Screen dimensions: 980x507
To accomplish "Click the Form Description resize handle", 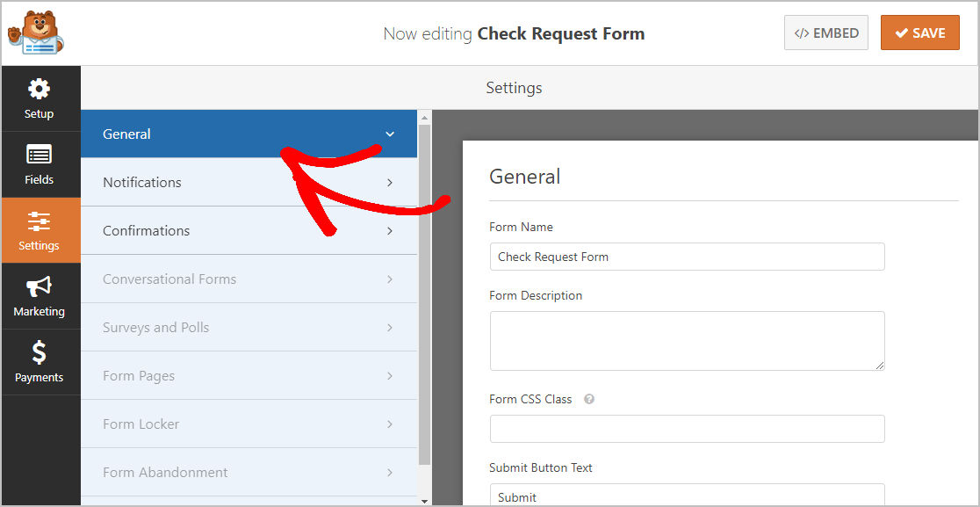I will pyautogui.click(x=879, y=365).
